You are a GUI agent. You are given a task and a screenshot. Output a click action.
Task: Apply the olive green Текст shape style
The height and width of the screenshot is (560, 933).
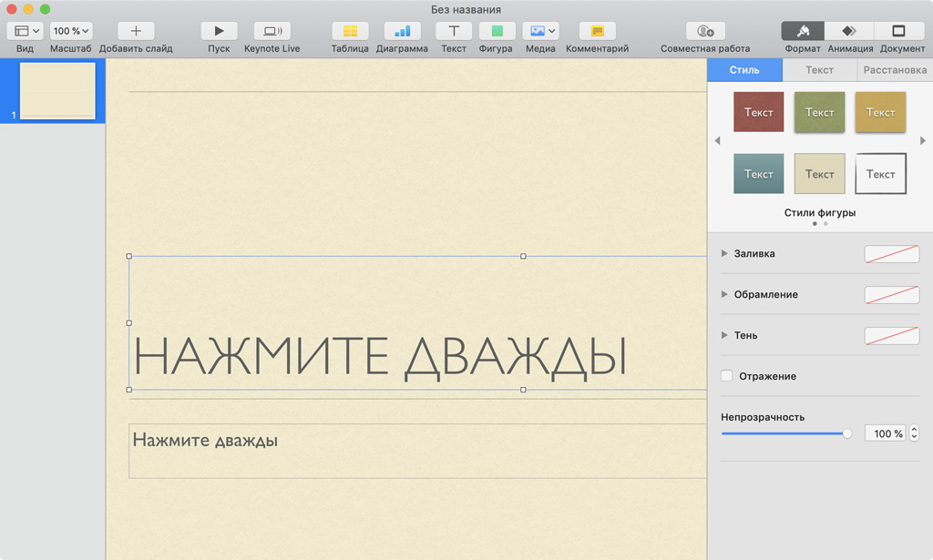click(819, 112)
